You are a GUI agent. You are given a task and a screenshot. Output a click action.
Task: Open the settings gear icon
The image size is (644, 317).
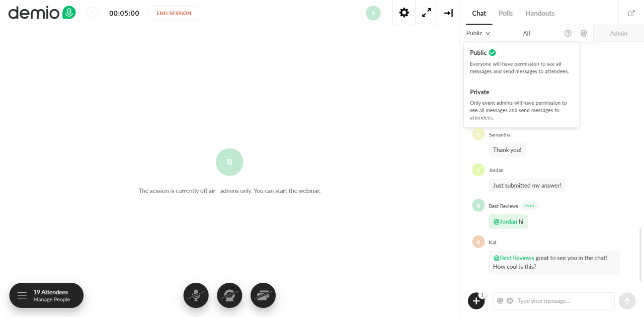(x=404, y=13)
